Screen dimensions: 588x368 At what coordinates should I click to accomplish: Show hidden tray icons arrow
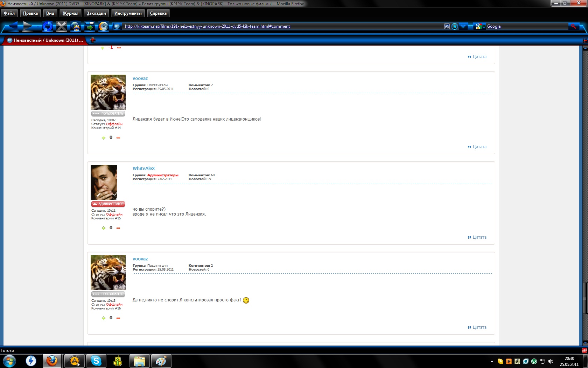click(492, 361)
